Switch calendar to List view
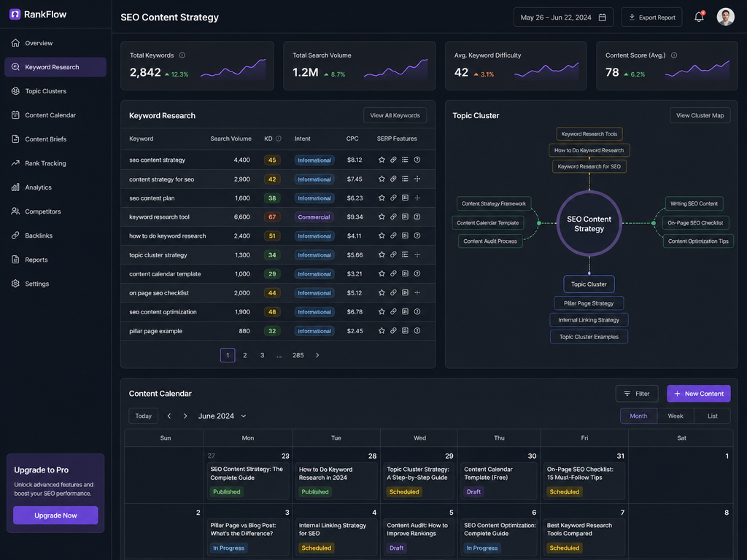This screenshot has width=747, height=560. (x=712, y=416)
